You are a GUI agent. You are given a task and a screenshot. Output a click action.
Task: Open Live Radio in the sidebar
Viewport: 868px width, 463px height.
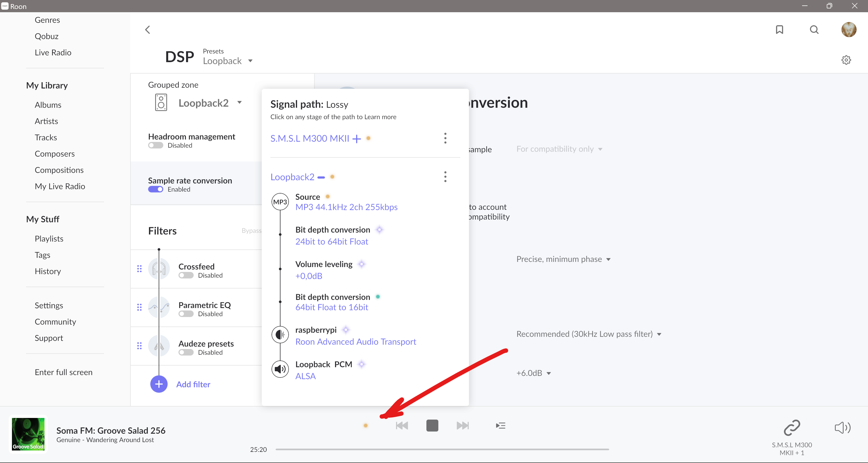point(53,53)
